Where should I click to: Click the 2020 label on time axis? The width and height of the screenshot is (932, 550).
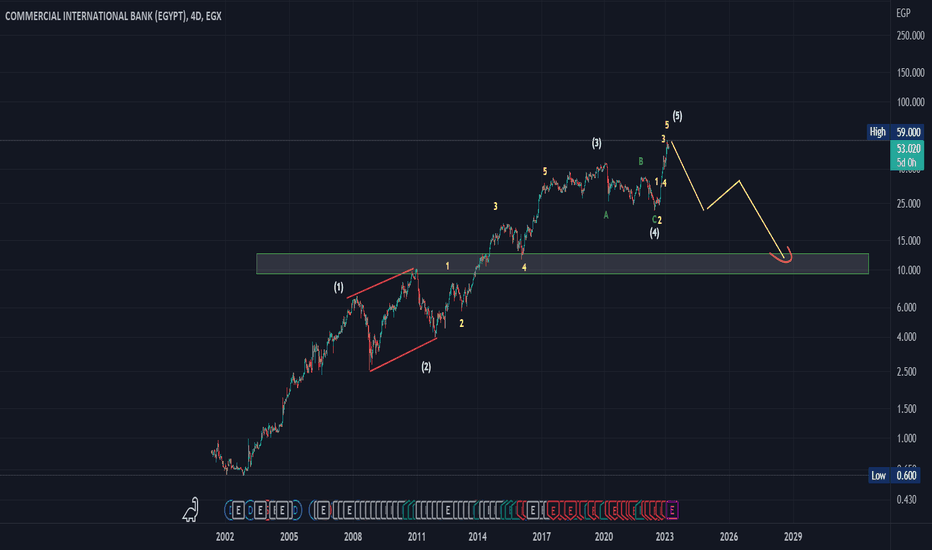tap(603, 537)
